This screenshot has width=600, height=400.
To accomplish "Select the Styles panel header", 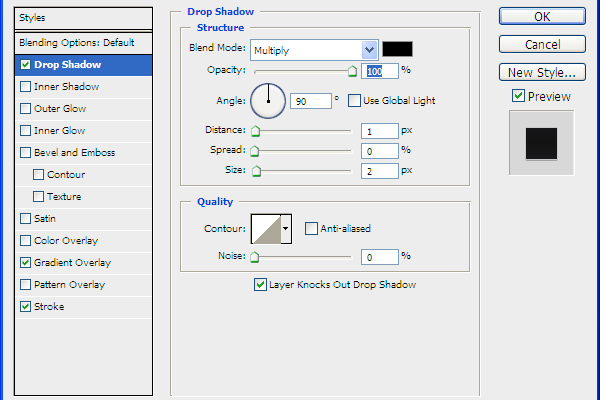I will 83,18.
